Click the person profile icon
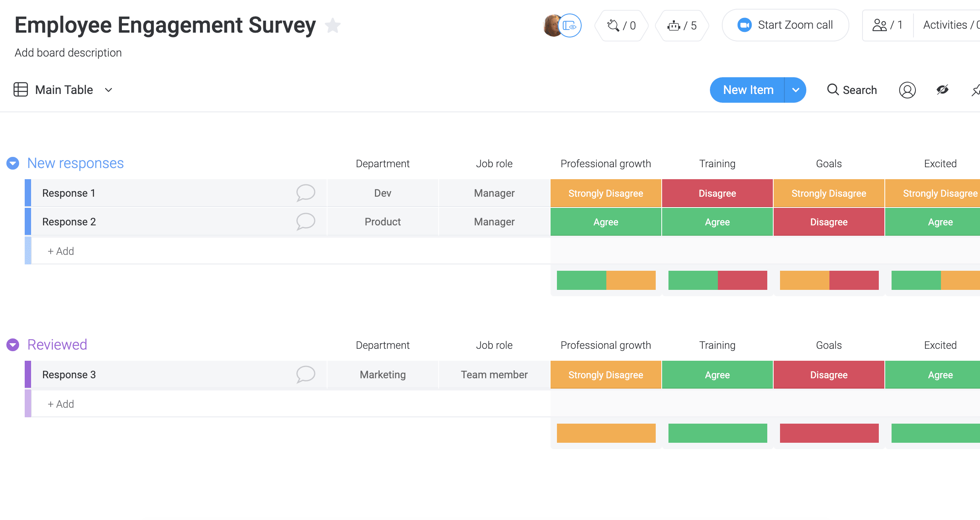 point(907,90)
